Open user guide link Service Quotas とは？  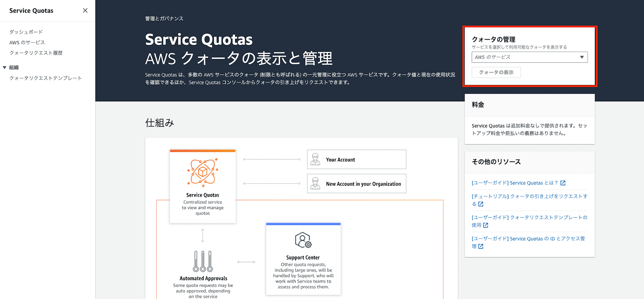(x=515, y=183)
